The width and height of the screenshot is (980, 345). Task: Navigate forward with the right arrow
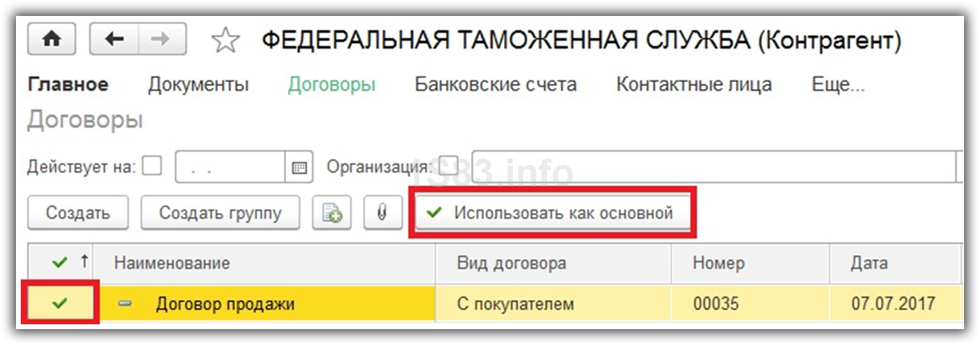pos(163,39)
